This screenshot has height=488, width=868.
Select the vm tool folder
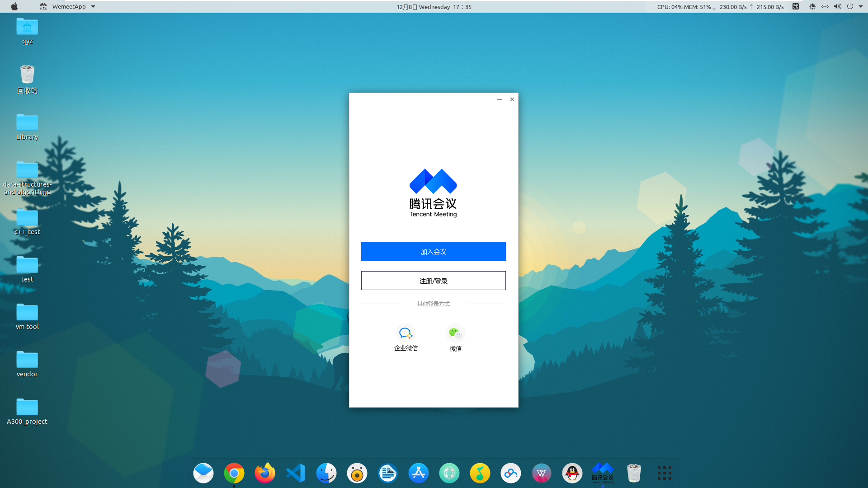(27, 317)
